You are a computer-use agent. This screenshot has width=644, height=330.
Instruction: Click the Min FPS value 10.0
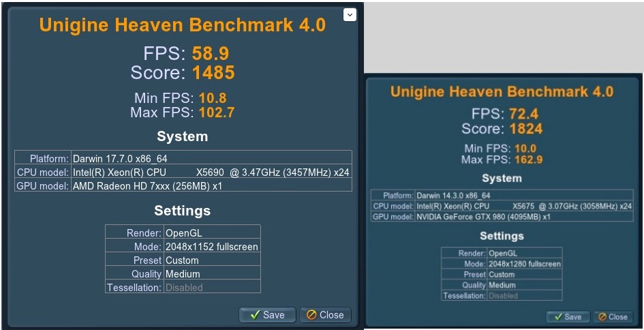pos(525,149)
